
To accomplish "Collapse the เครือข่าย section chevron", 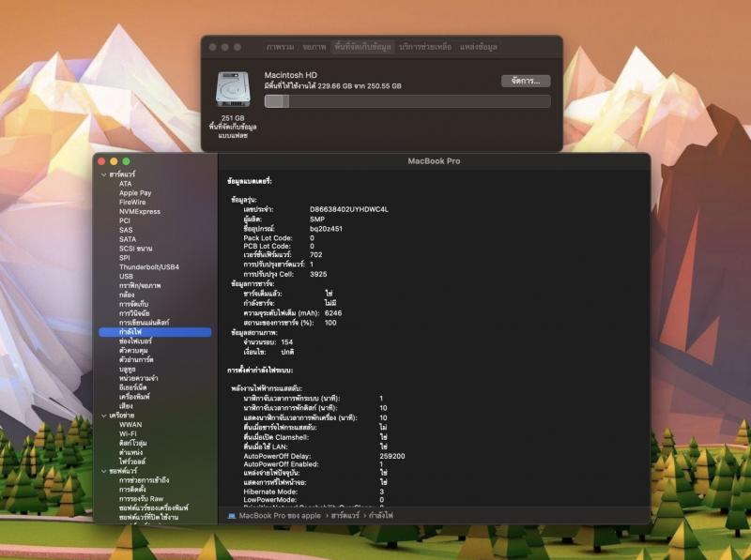I will click(x=104, y=416).
